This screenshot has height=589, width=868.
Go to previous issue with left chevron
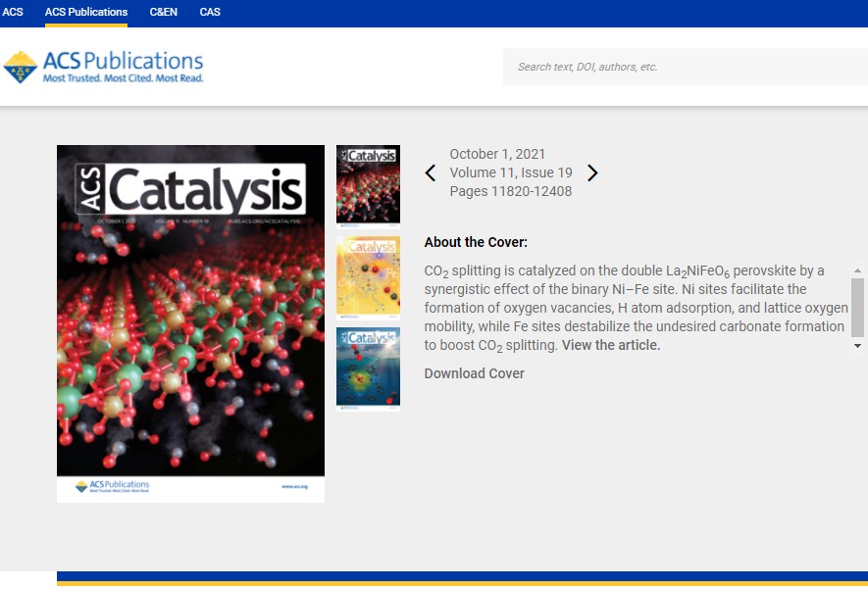[431, 173]
